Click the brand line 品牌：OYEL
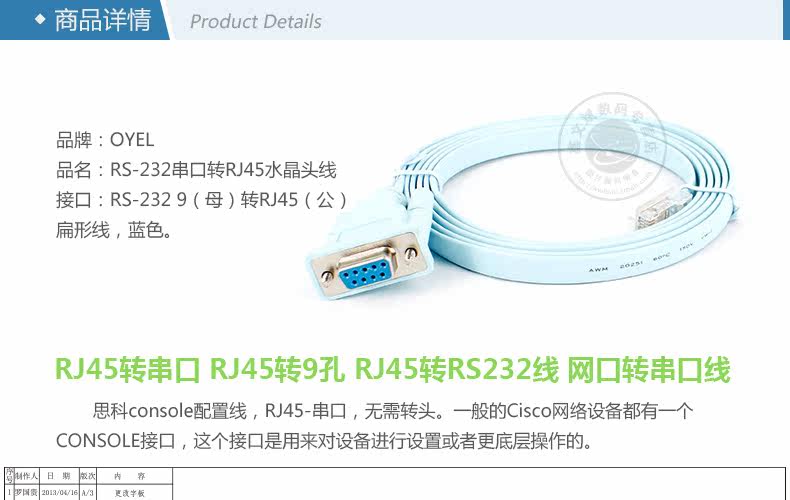Viewport: 790px width, 500px height. point(105,140)
